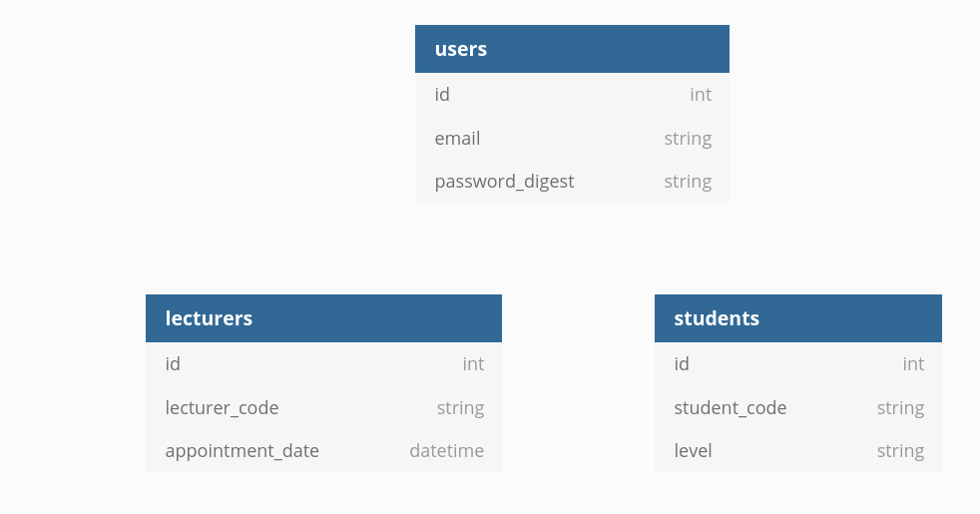Select the lecturers table header
Viewport: 980px width, 514px height.
(323, 318)
